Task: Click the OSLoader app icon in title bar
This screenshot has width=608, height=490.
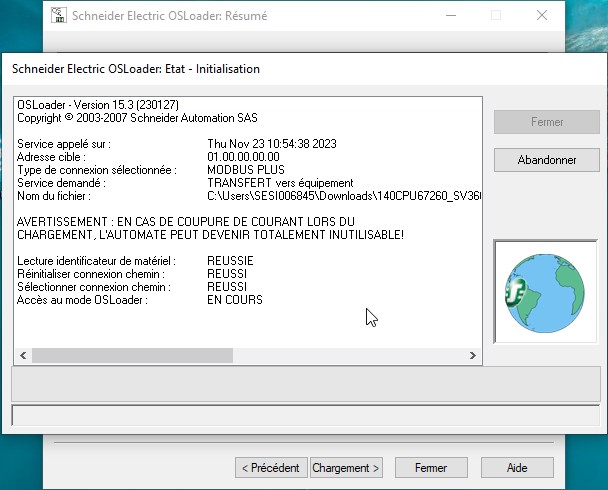Action: tap(59, 15)
